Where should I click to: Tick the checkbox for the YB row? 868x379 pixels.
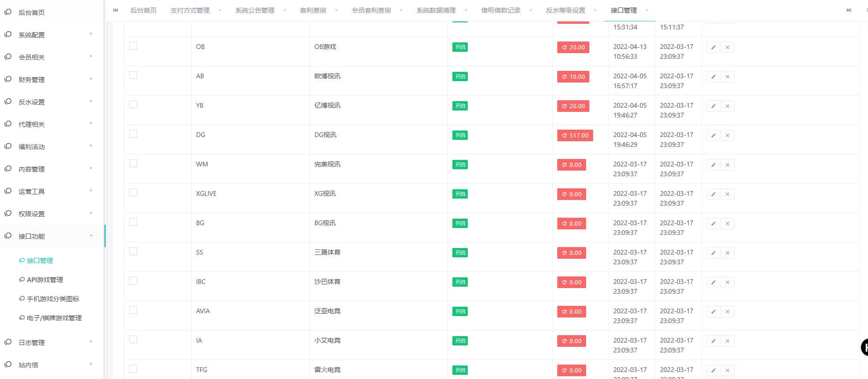(133, 104)
